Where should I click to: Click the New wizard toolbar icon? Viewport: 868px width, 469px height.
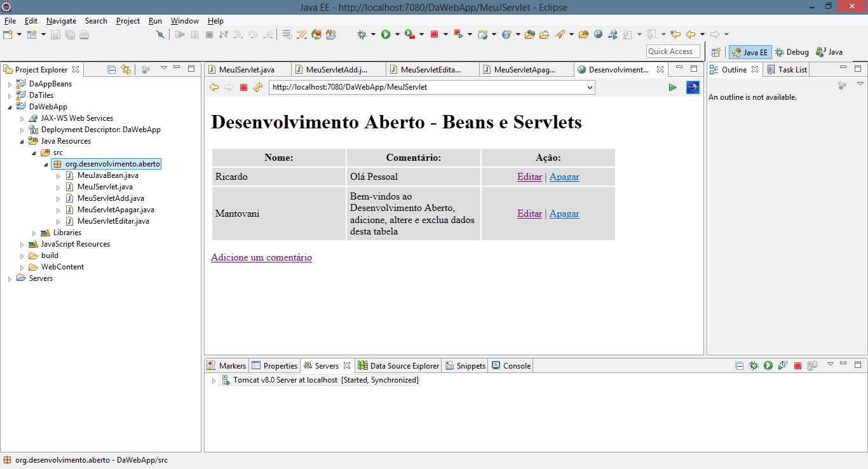[8, 34]
